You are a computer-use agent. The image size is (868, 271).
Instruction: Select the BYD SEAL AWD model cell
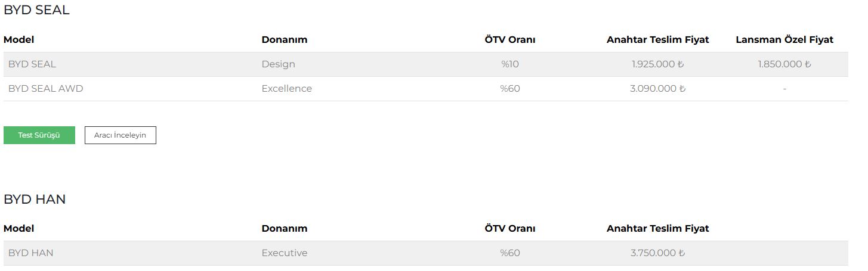tap(45, 89)
